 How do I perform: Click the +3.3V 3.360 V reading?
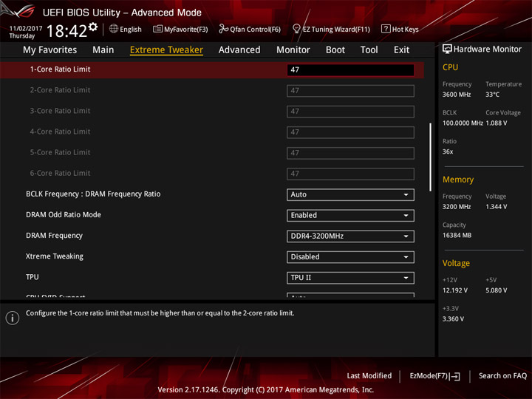click(x=453, y=319)
